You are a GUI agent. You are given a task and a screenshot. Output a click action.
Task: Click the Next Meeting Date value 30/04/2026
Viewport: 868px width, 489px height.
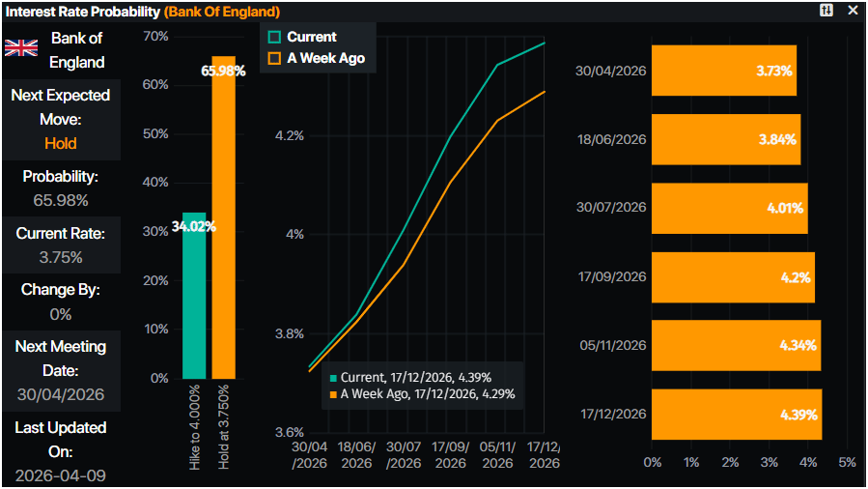tap(61, 394)
